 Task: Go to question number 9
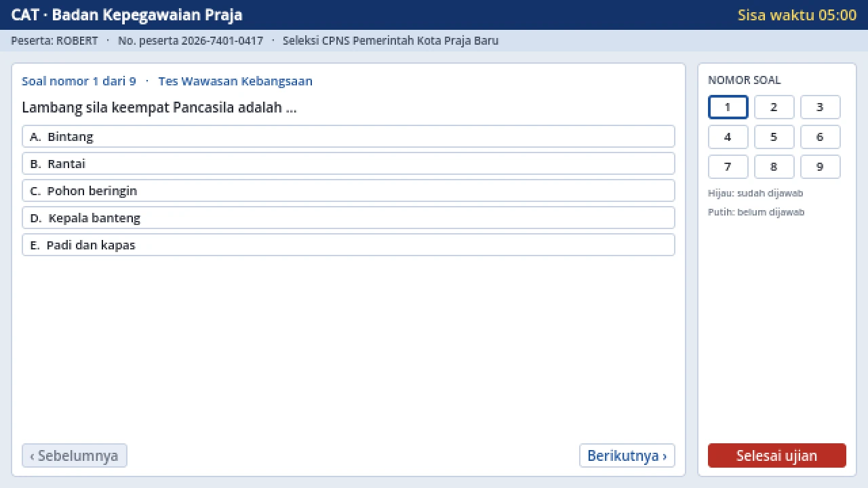pyautogui.click(x=821, y=167)
